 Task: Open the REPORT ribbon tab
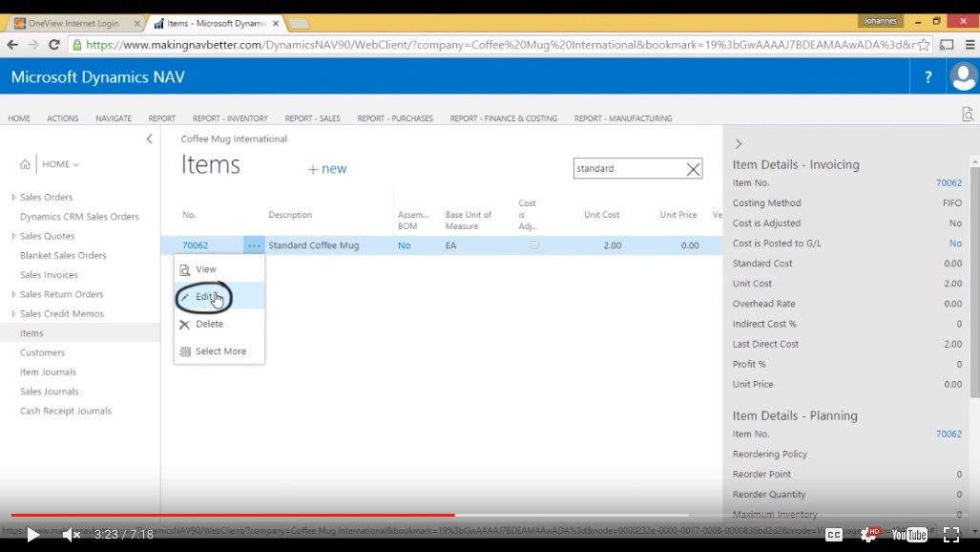(x=162, y=118)
